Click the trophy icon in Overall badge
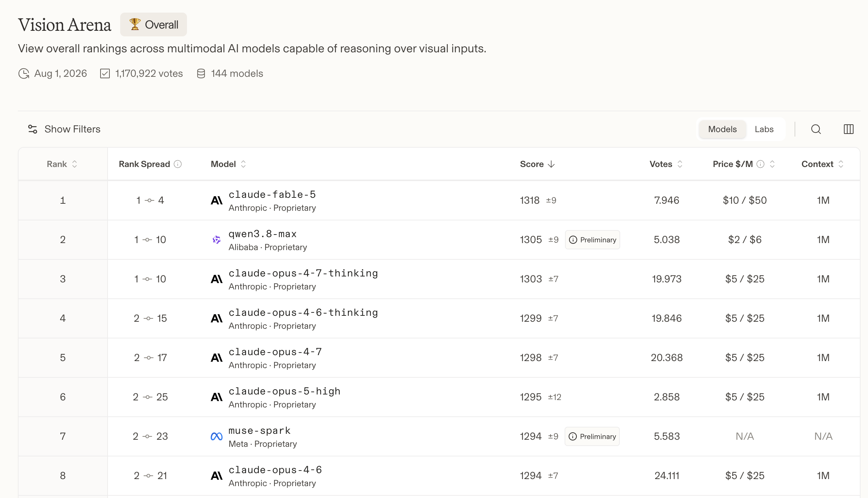868x498 pixels. click(135, 24)
